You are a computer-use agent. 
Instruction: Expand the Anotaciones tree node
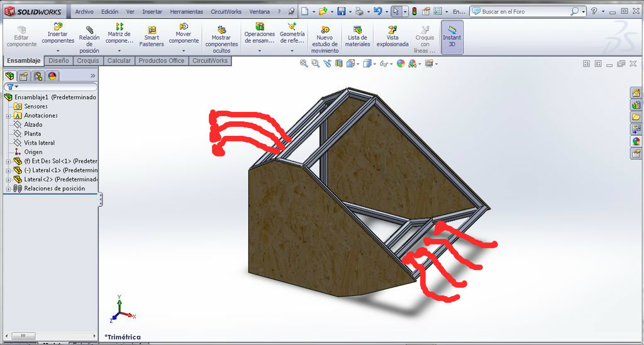coord(8,116)
